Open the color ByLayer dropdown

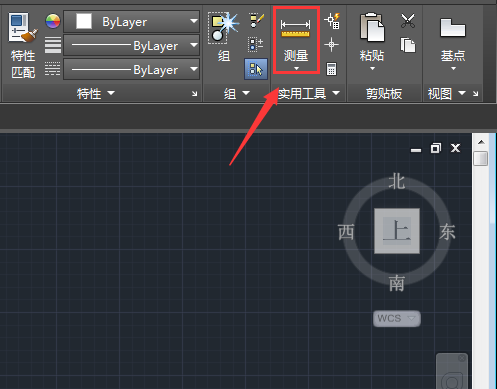pyautogui.click(x=194, y=21)
